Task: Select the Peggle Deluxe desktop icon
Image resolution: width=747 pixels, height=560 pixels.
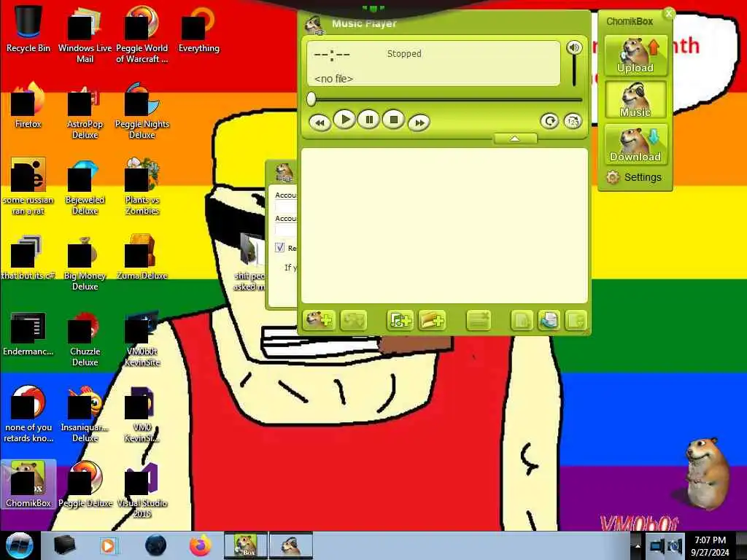Action: point(85,484)
